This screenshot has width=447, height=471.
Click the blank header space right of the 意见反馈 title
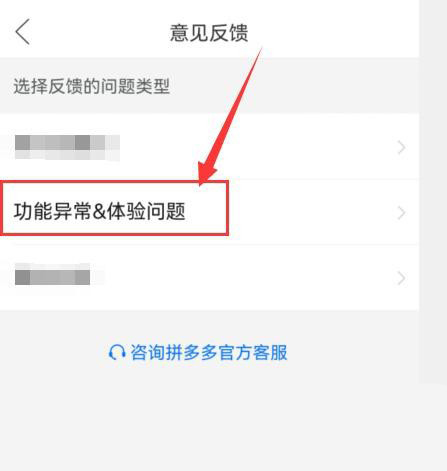click(333, 32)
